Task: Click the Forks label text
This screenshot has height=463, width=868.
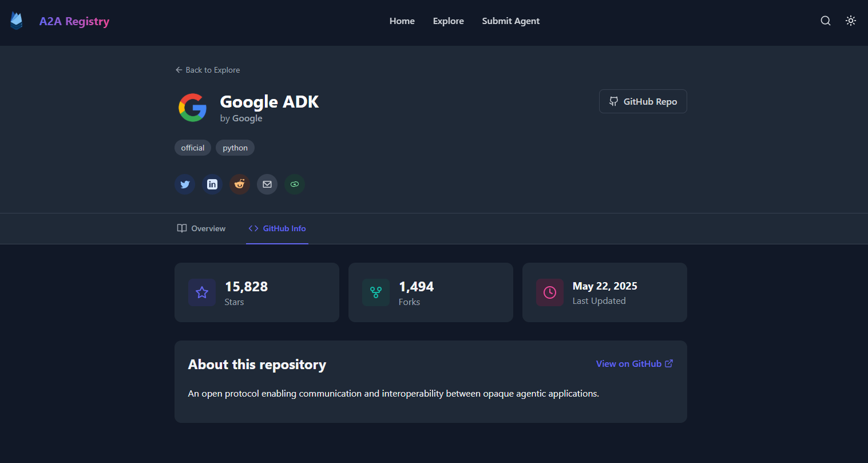Action: [x=409, y=302]
